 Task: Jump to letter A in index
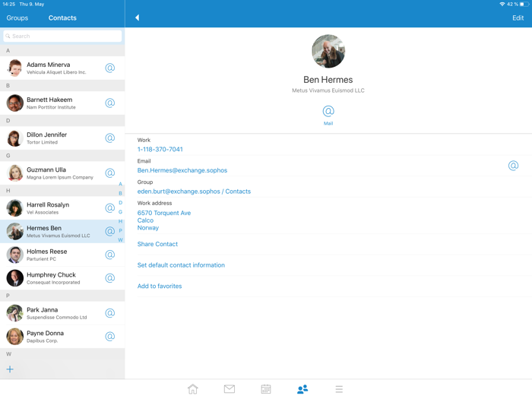coord(120,184)
